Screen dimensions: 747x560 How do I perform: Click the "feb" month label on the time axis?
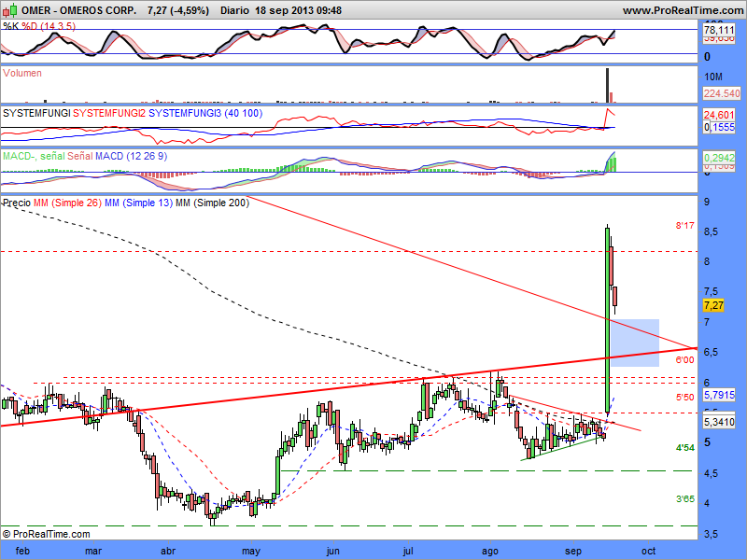(x=22, y=551)
